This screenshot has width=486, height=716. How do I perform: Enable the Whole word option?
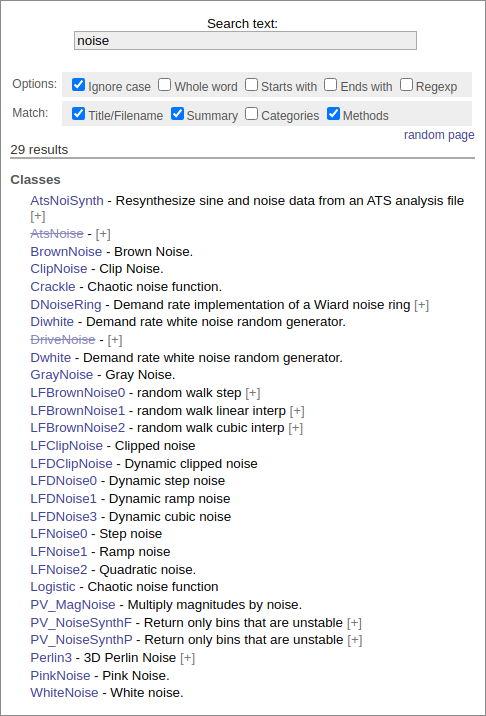point(164,84)
